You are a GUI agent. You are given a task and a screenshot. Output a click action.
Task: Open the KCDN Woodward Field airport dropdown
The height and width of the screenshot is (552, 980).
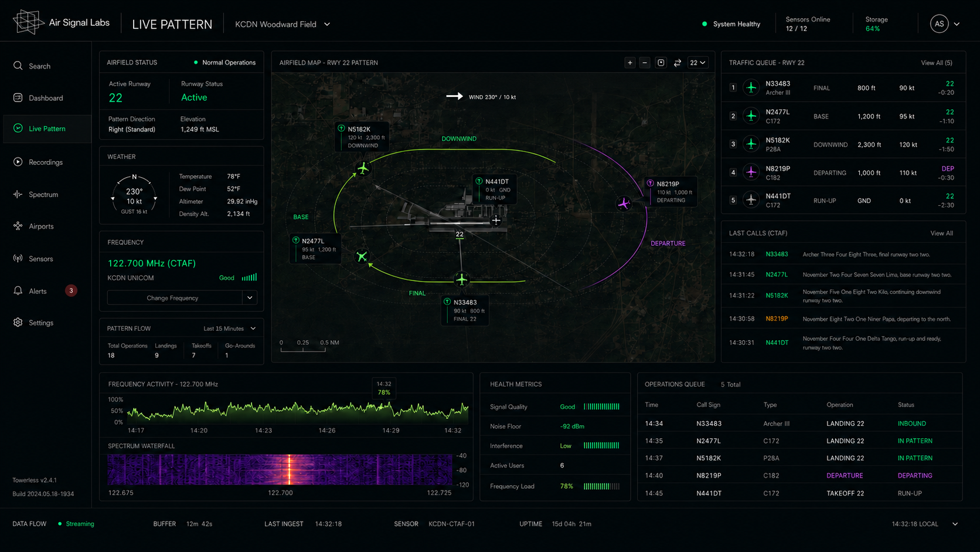click(283, 24)
